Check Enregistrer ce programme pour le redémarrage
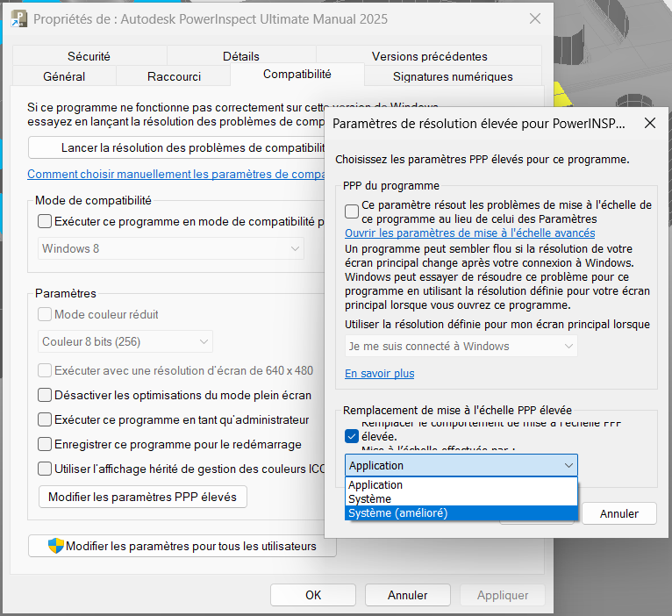 (x=45, y=444)
